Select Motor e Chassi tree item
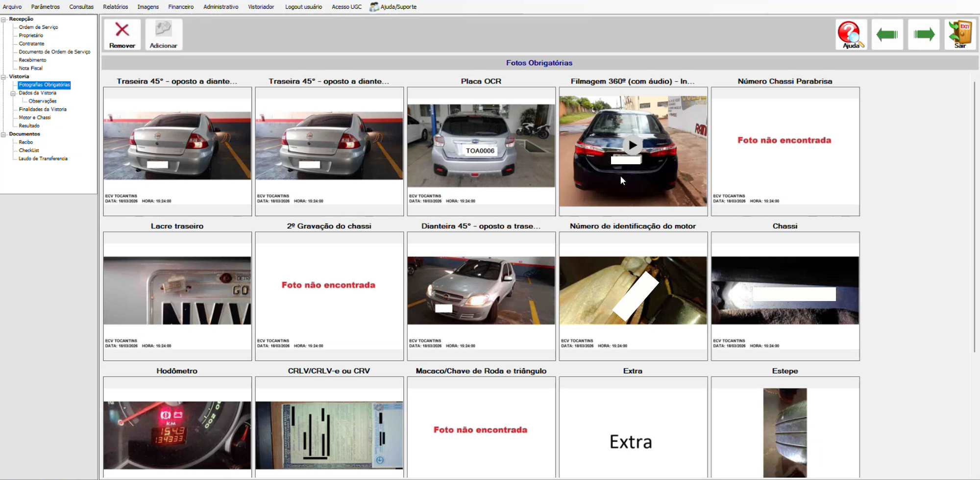Screen dimensions: 980x480 35,118
